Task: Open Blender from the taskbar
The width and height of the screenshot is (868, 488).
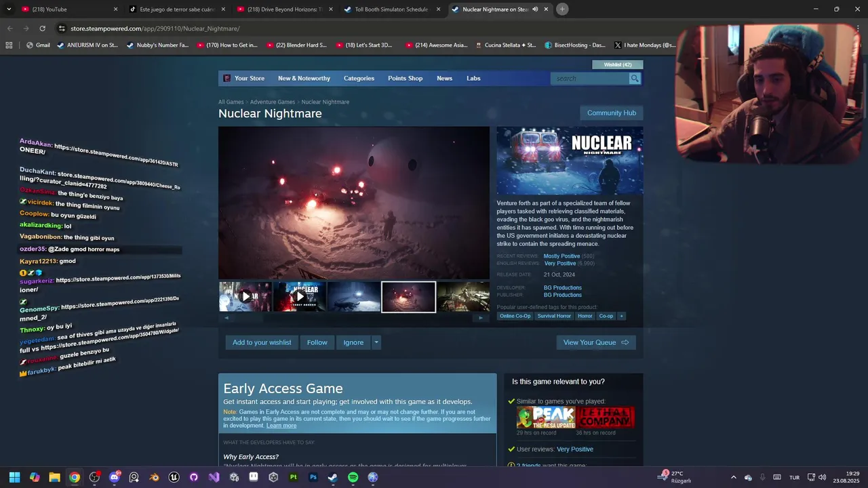Action: (154, 477)
